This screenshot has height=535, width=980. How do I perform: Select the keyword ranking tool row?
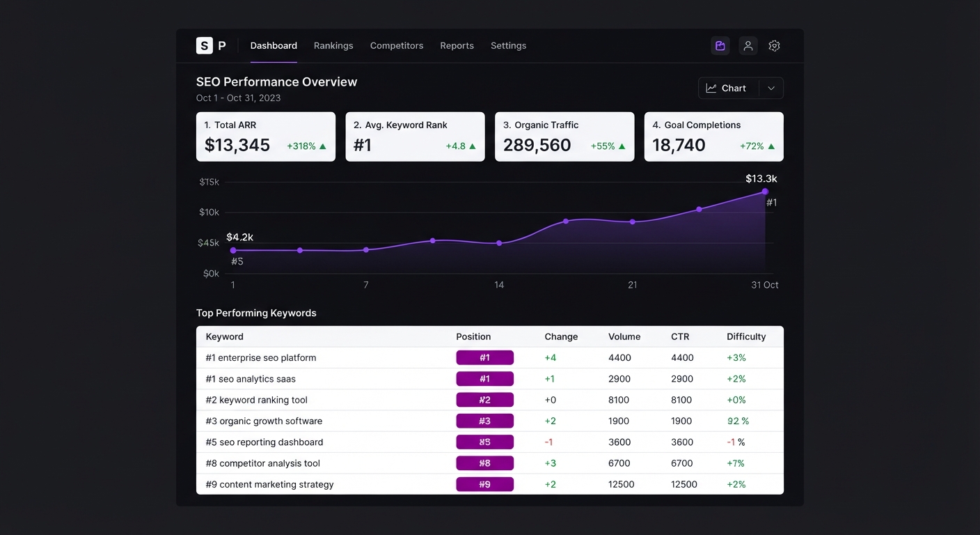tap(490, 400)
